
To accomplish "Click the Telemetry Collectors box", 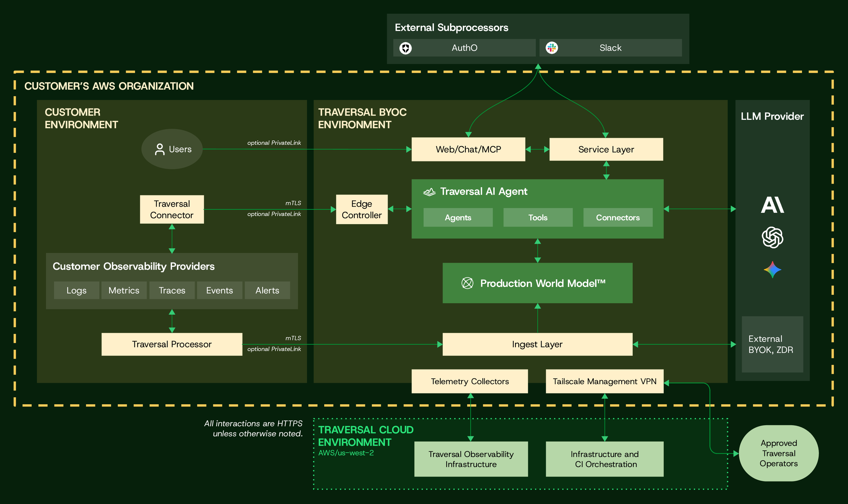I will [x=470, y=381].
